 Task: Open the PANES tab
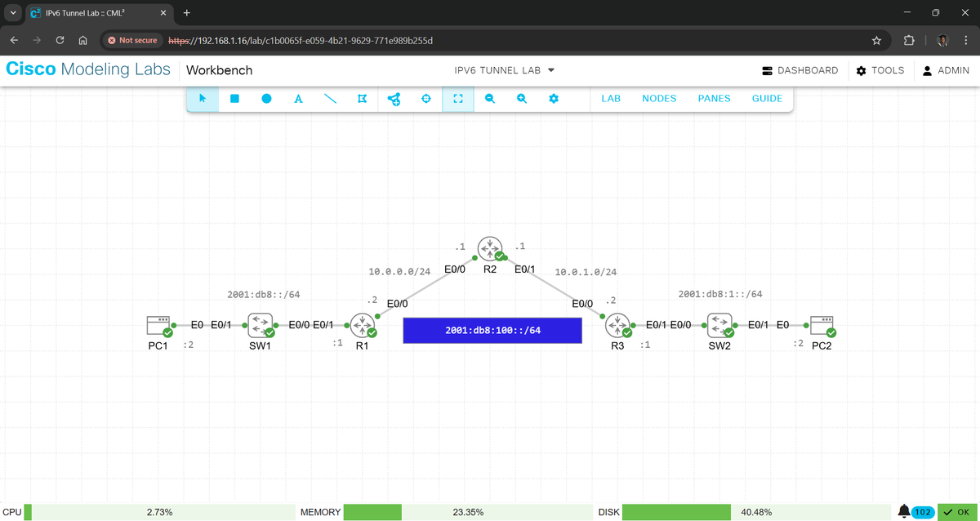pyautogui.click(x=714, y=99)
